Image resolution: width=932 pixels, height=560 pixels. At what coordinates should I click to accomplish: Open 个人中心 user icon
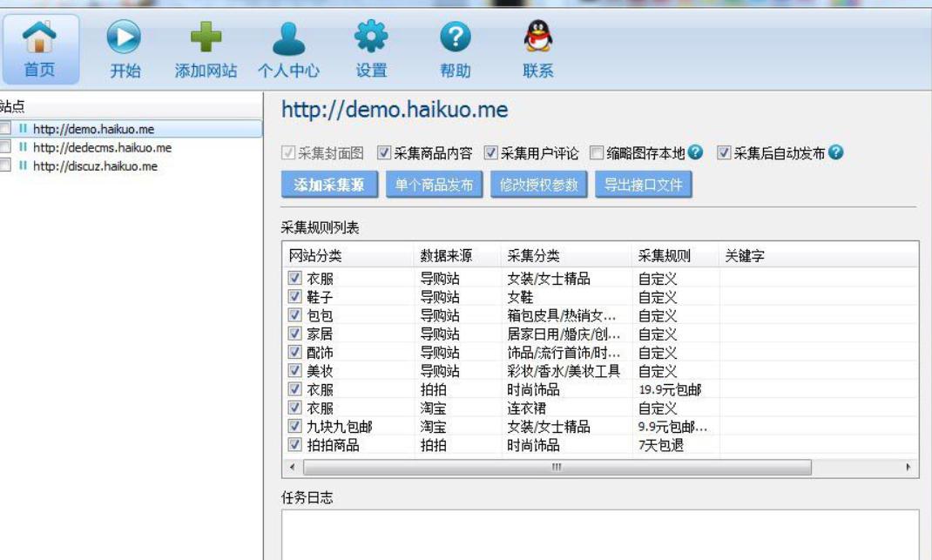[x=288, y=38]
